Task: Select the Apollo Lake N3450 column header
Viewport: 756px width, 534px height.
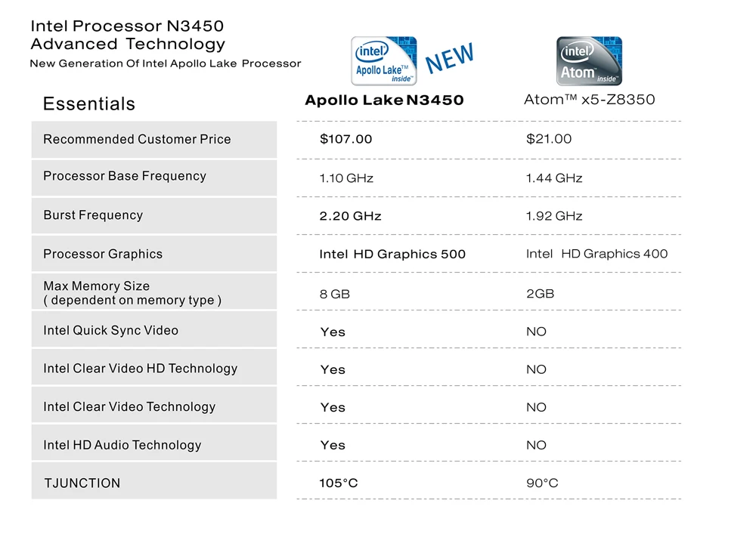Action: coord(384,100)
